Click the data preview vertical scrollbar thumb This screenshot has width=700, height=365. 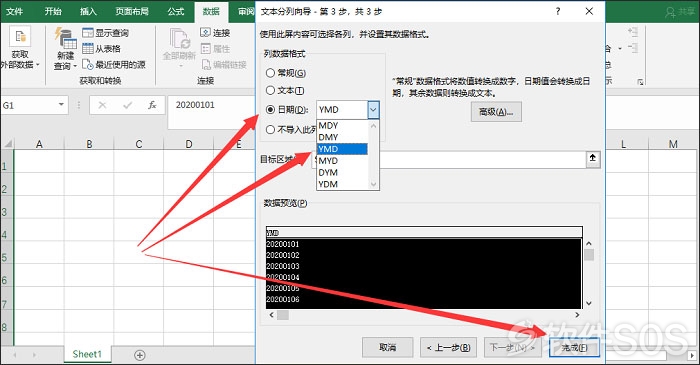tap(589, 255)
